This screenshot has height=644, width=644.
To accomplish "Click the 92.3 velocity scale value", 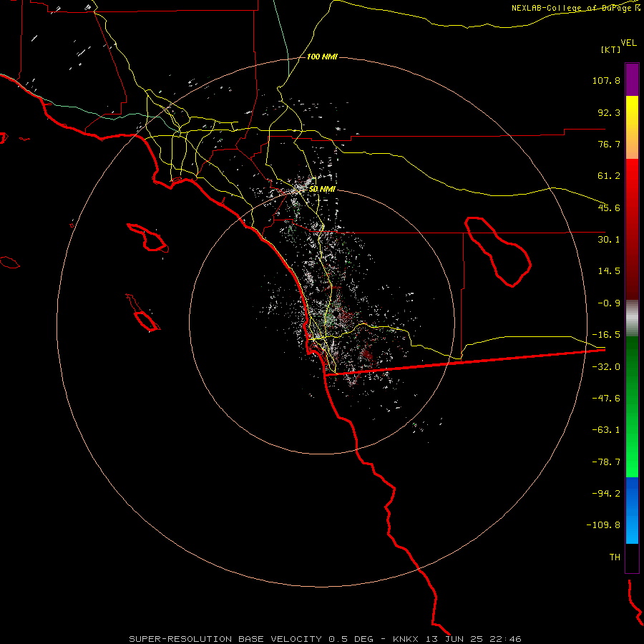I will pos(609,112).
